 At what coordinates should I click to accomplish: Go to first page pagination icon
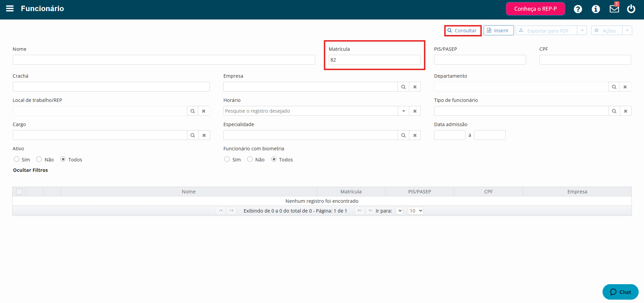pos(221,211)
